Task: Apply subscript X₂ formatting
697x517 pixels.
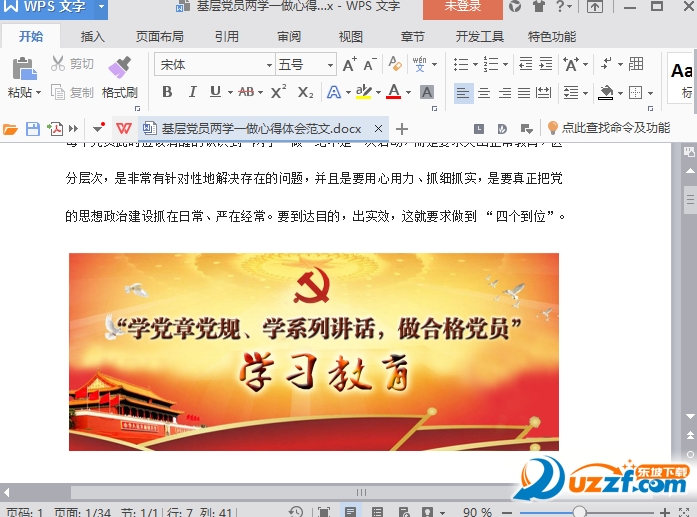Action: click(x=305, y=92)
